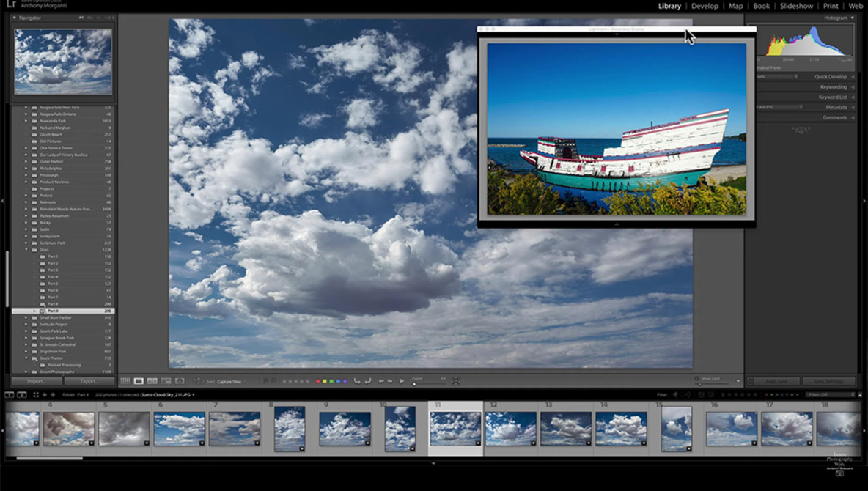Expand the Keywording panel

tap(833, 87)
